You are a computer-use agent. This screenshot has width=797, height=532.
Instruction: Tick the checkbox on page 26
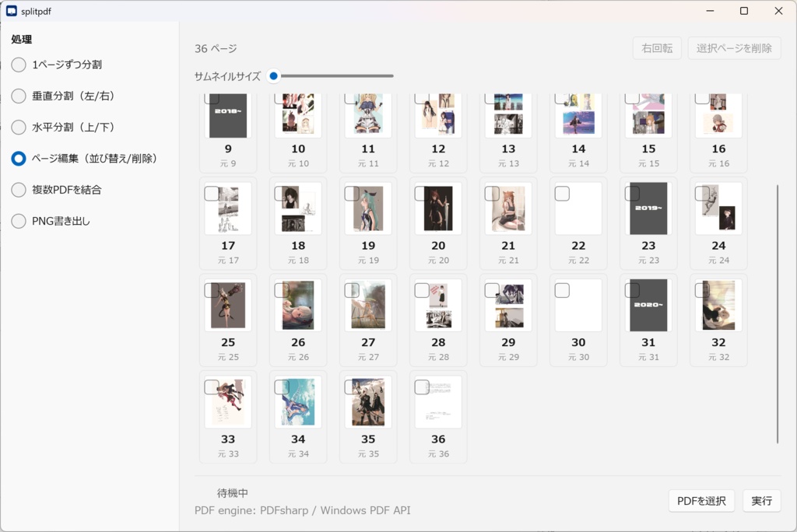pos(282,291)
